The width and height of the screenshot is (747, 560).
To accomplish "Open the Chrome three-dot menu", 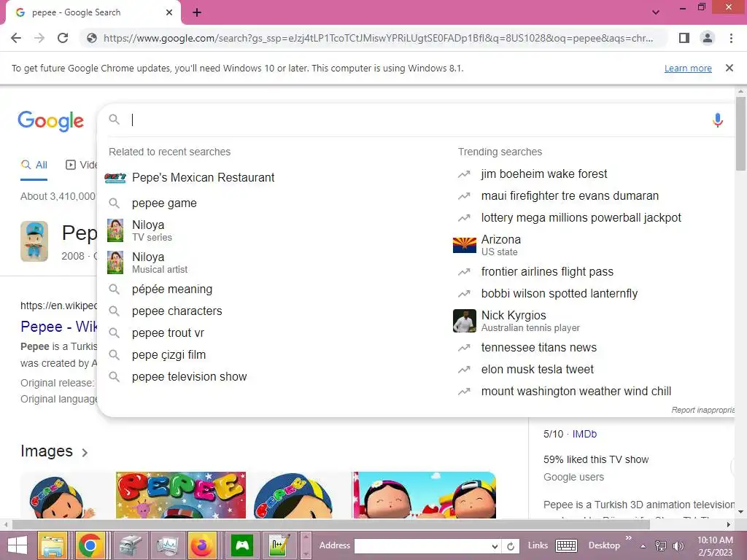I will coord(731,38).
